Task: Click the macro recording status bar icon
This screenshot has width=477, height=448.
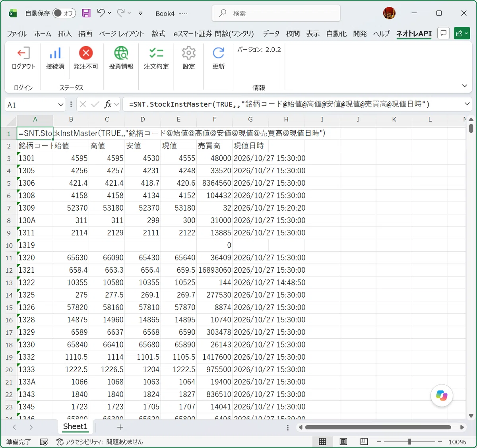Action: click(x=44, y=442)
